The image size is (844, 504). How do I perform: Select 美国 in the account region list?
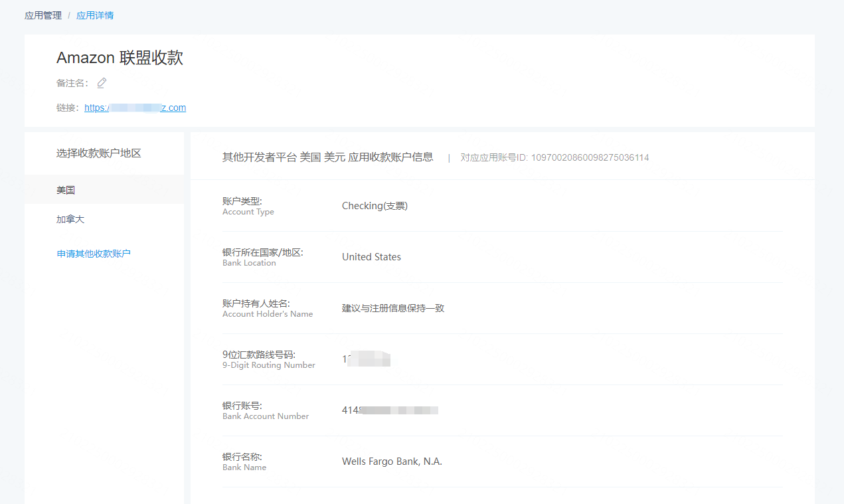click(x=66, y=190)
